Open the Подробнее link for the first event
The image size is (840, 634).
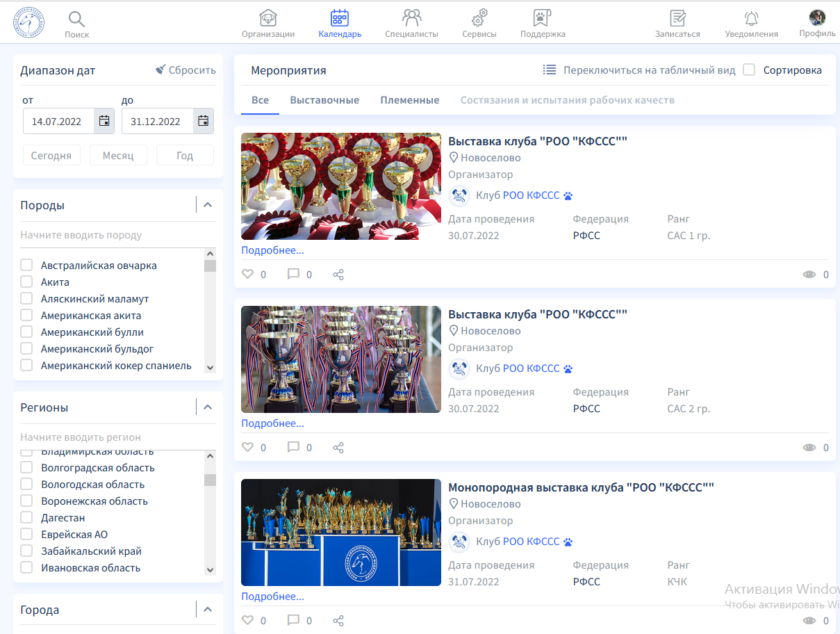272,250
